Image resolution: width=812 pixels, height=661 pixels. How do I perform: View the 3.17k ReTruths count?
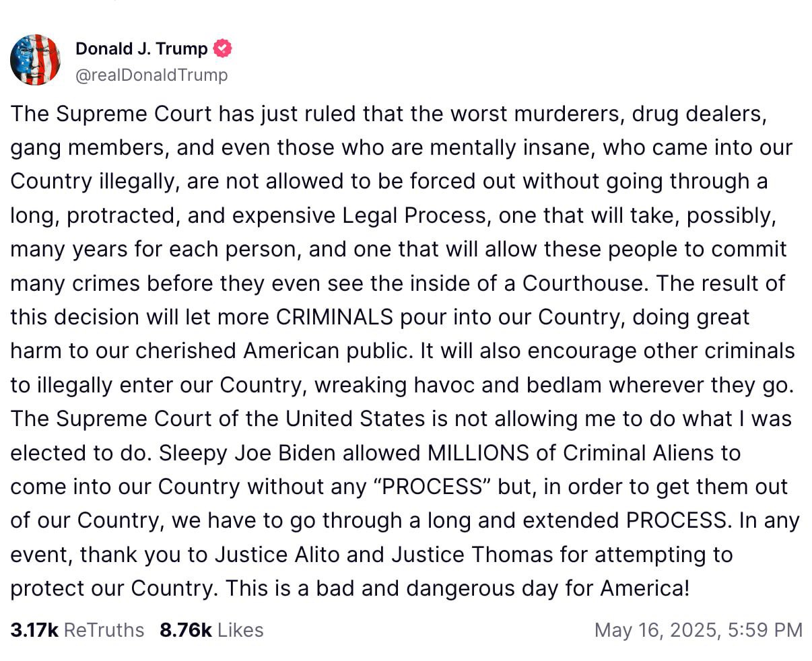[x=34, y=630]
